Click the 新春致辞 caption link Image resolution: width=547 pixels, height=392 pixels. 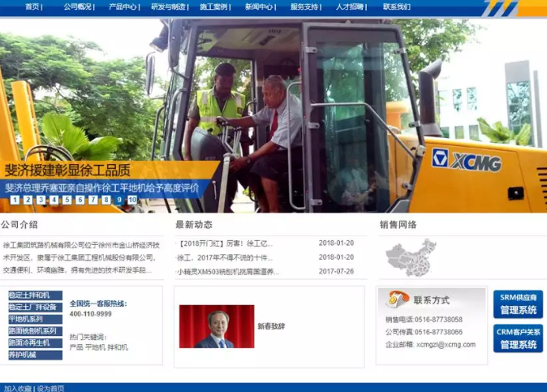pos(271,326)
